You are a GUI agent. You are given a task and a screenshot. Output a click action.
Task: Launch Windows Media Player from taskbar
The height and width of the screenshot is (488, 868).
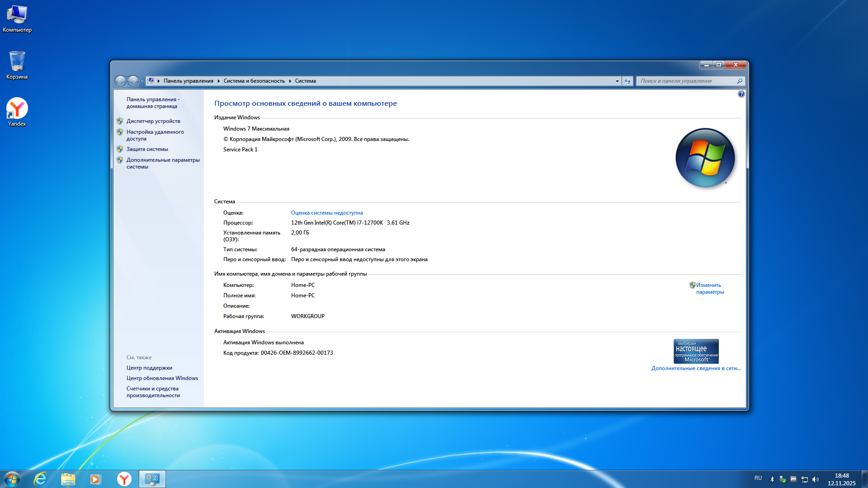(95, 479)
